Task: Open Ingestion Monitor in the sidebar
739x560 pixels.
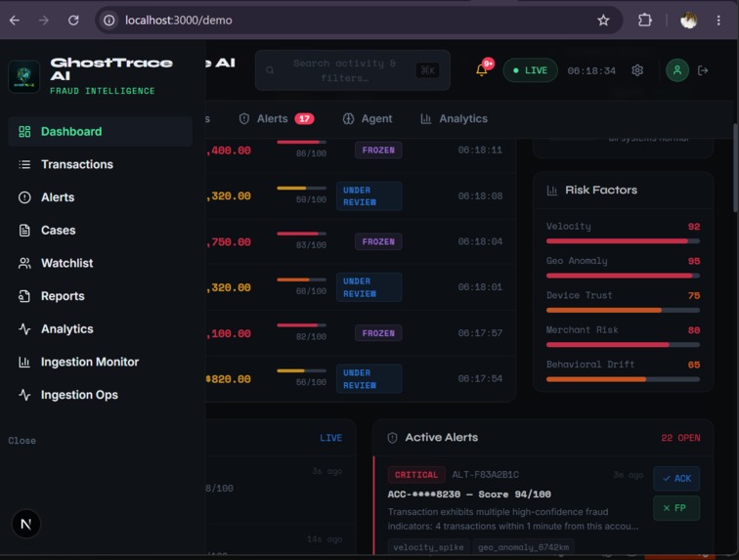Action: 100,362
